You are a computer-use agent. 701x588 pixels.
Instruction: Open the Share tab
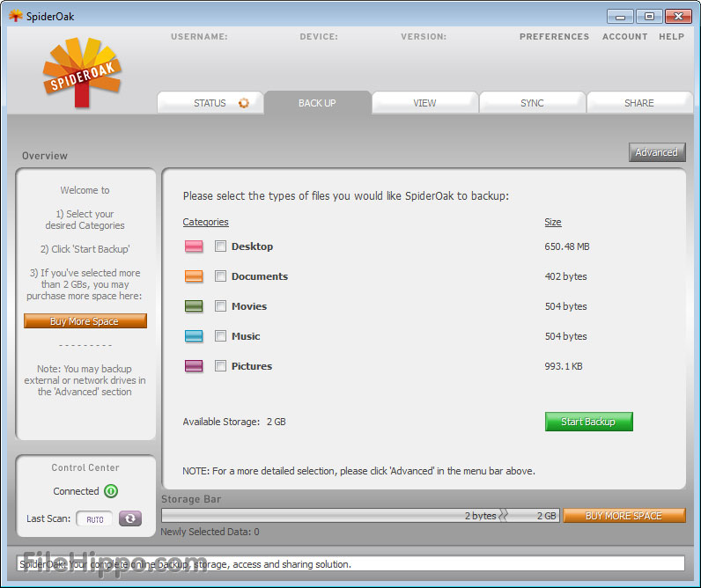(x=639, y=103)
